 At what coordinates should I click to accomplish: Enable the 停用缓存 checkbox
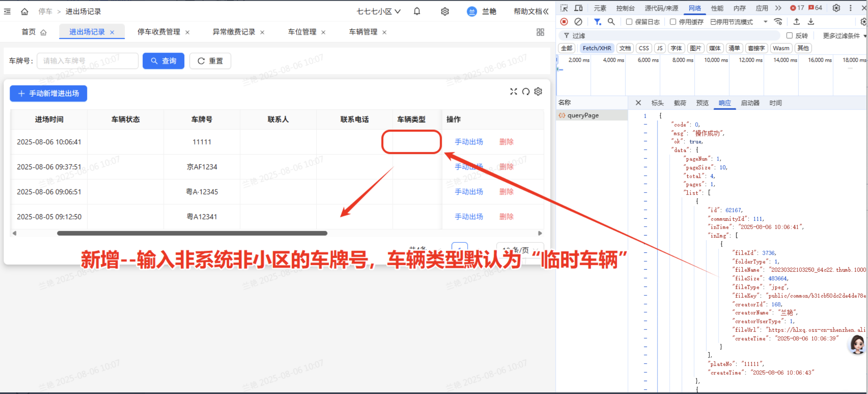click(673, 22)
